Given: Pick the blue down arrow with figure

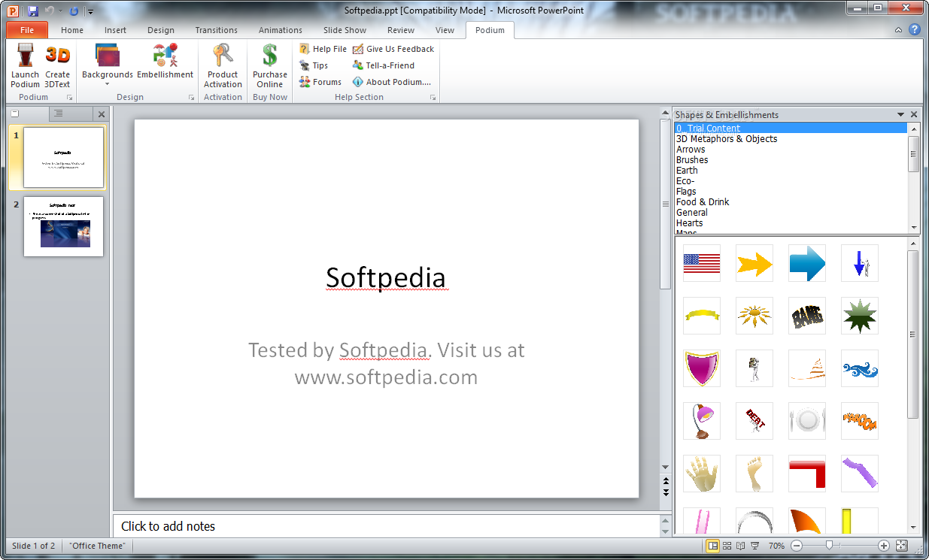Looking at the screenshot, I should 860,263.
